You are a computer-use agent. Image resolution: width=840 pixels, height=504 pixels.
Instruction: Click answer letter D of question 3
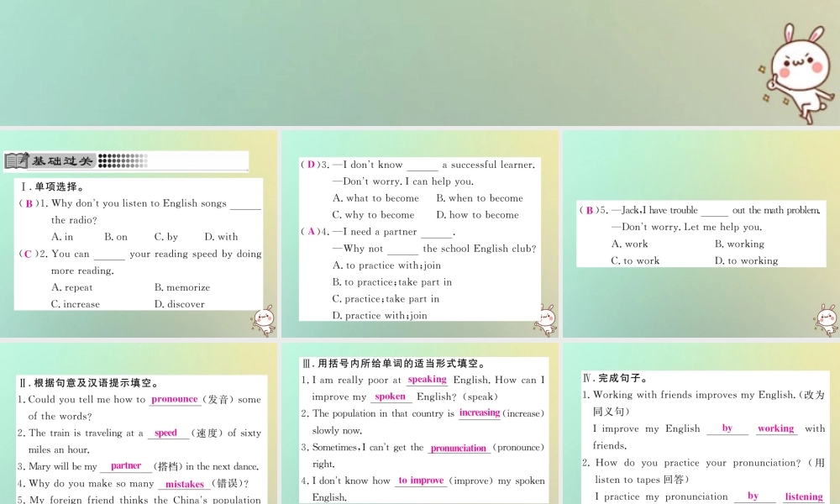click(x=312, y=165)
